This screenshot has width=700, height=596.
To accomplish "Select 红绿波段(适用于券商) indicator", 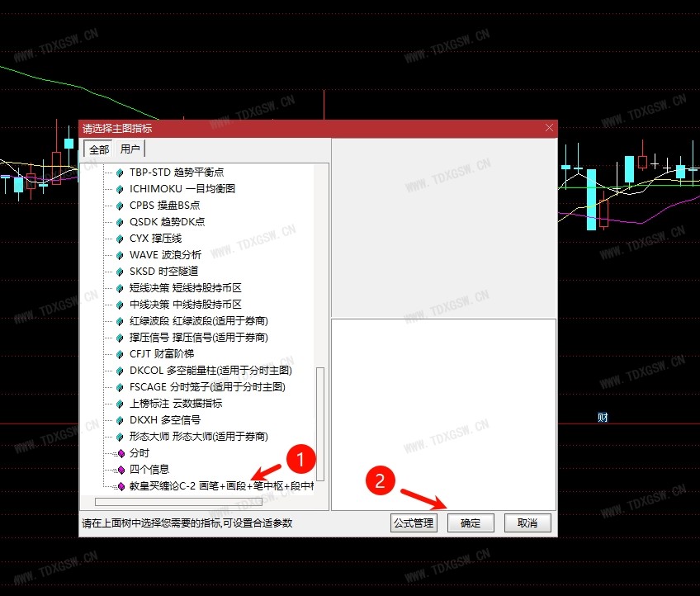I will (x=199, y=321).
